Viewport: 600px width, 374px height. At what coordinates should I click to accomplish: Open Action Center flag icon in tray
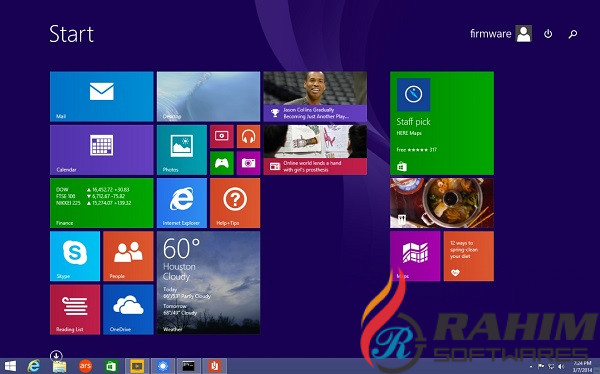541,366
